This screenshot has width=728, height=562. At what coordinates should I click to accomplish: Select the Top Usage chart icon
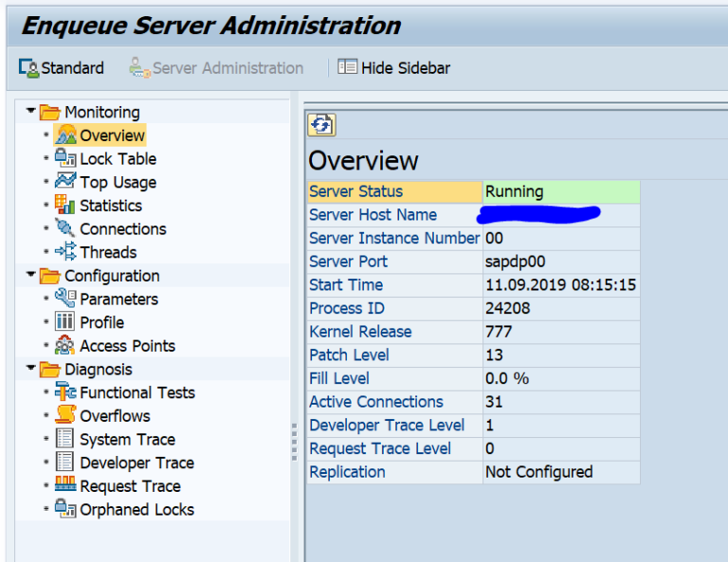point(65,181)
